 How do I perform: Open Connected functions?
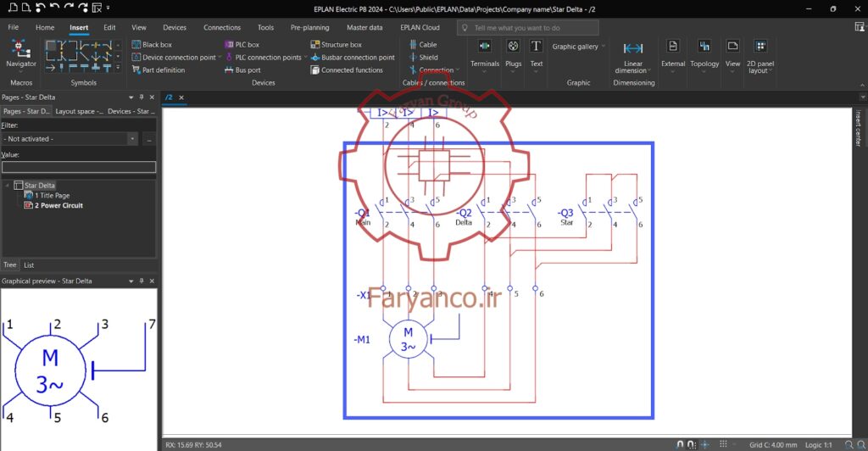(347, 70)
